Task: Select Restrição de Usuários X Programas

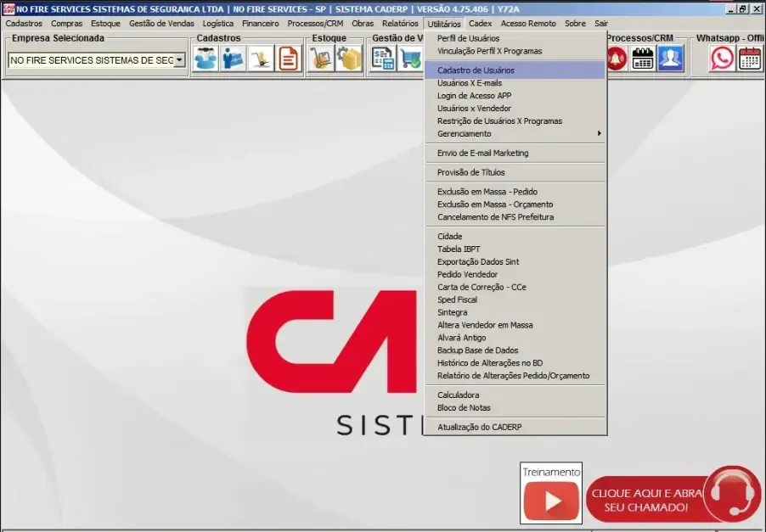Action: 515,121
